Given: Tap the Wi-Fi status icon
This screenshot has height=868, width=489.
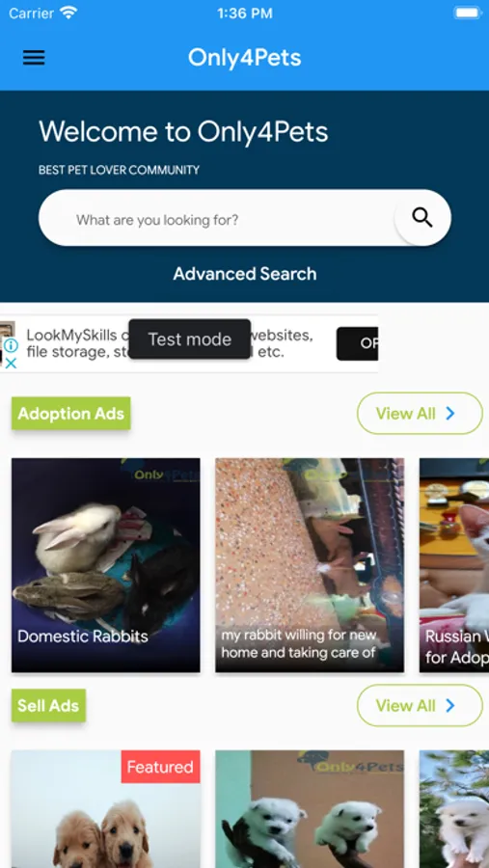Looking at the screenshot, I should (x=68, y=13).
